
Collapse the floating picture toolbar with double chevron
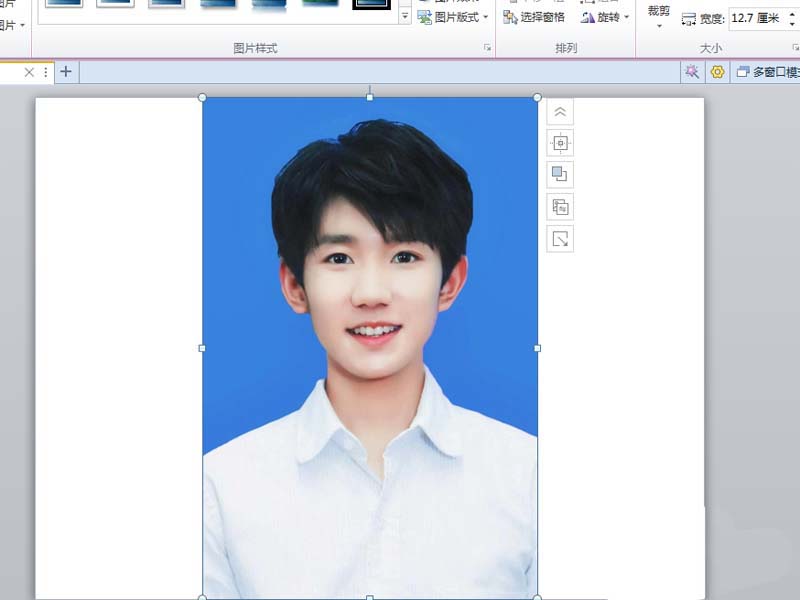coord(560,112)
